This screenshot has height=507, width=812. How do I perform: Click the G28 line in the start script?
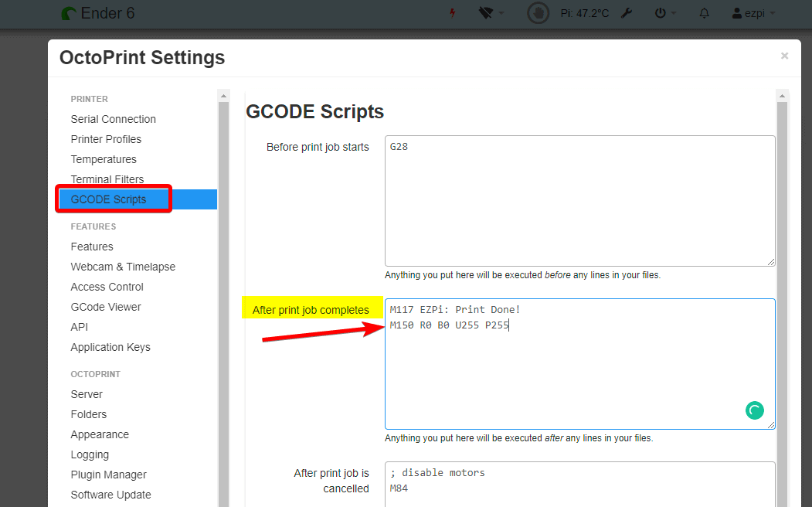click(x=399, y=147)
